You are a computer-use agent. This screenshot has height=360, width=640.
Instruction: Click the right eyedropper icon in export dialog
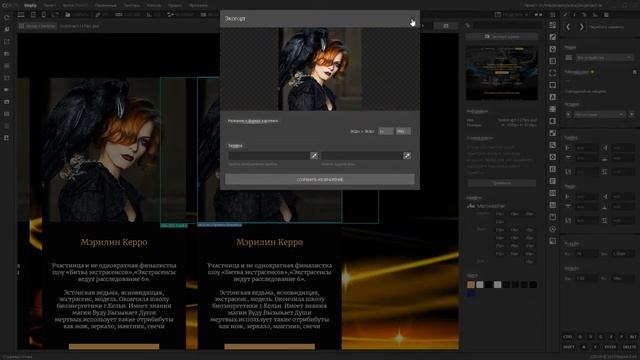[x=407, y=156]
